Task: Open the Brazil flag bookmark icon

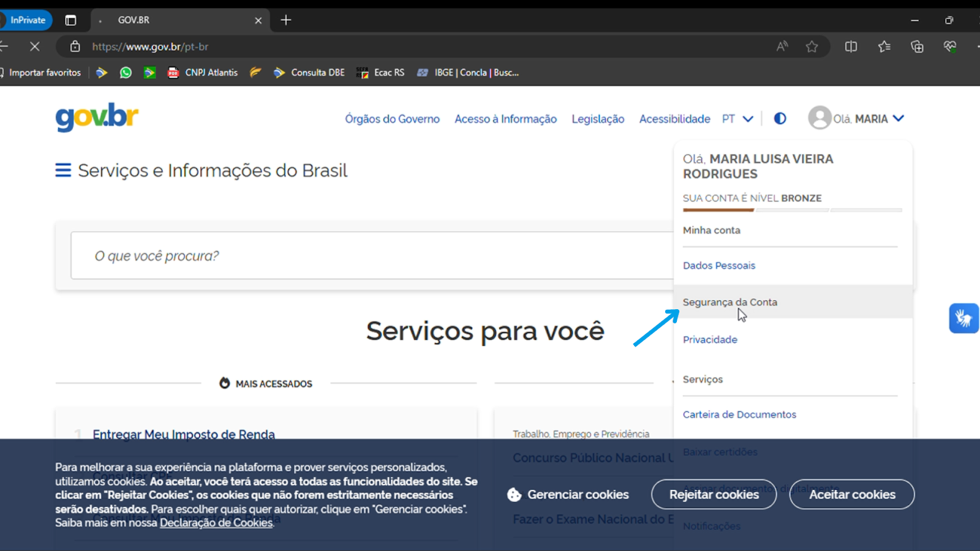Action: 149,72
